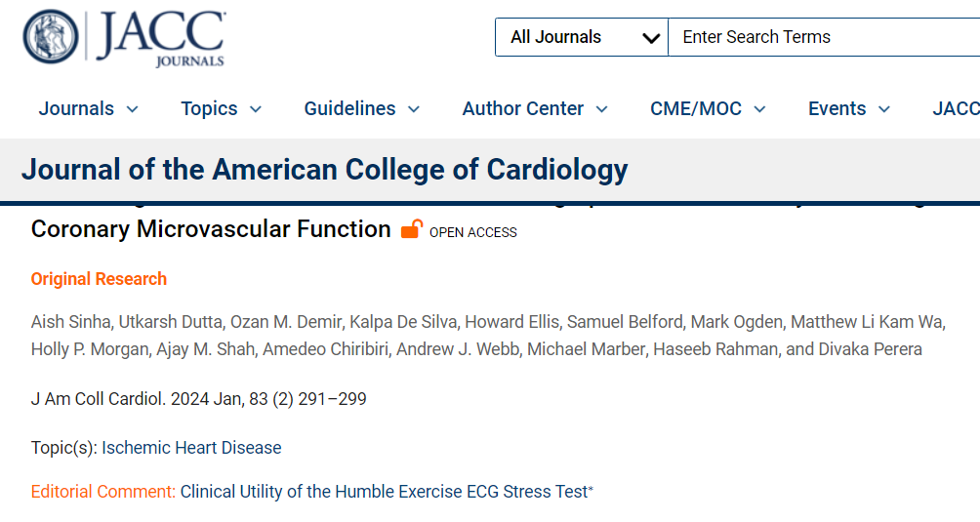Open the All Journals dropdown chevron

click(x=651, y=38)
